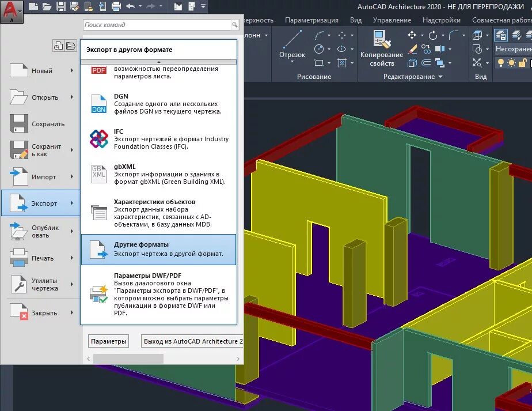This screenshot has width=532, height=411.
Task: Select the 'Сохранить' menu item
Action: [41, 123]
